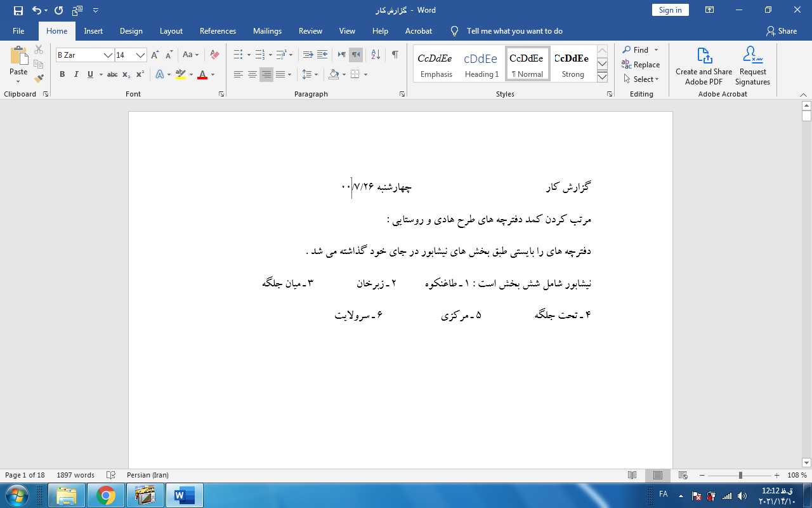Toggle Show/Hide paragraph marks
This screenshot has width=812, height=508.
[395, 55]
